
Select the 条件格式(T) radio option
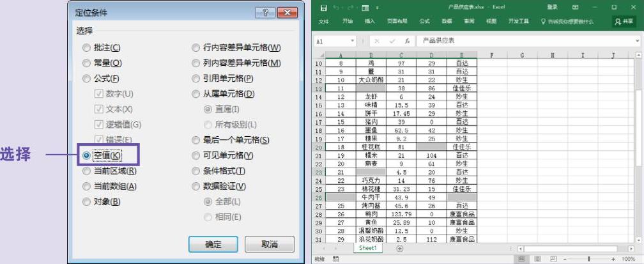coord(218,171)
